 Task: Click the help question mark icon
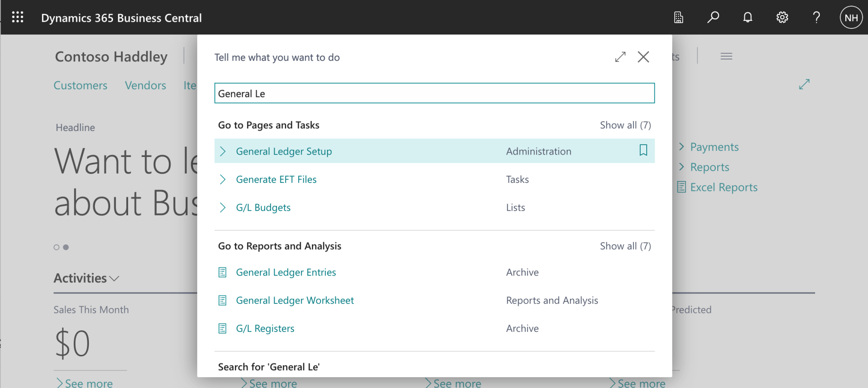point(816,17)
